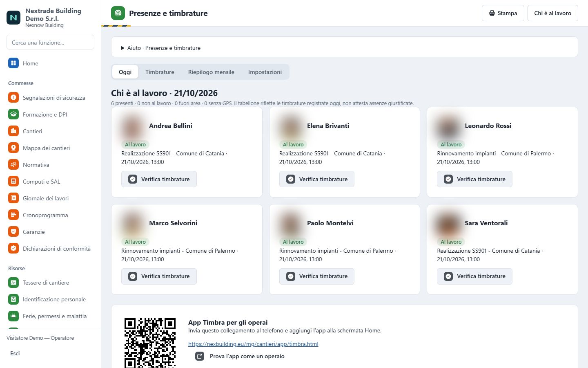588x368 pixels.
Task: Verifica timbrature for Paolo Montelvi
Action: click(317, 276)
